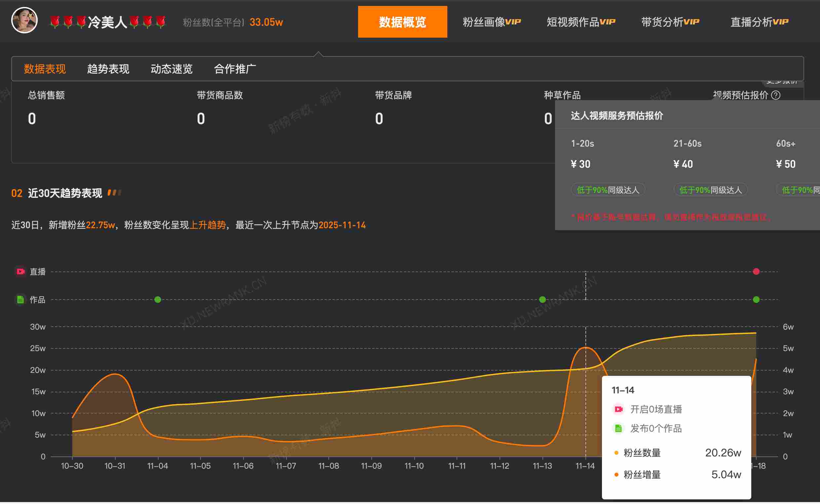Hide the 作品 series via its legend label
820x504 pixels.
coord(38,299)
